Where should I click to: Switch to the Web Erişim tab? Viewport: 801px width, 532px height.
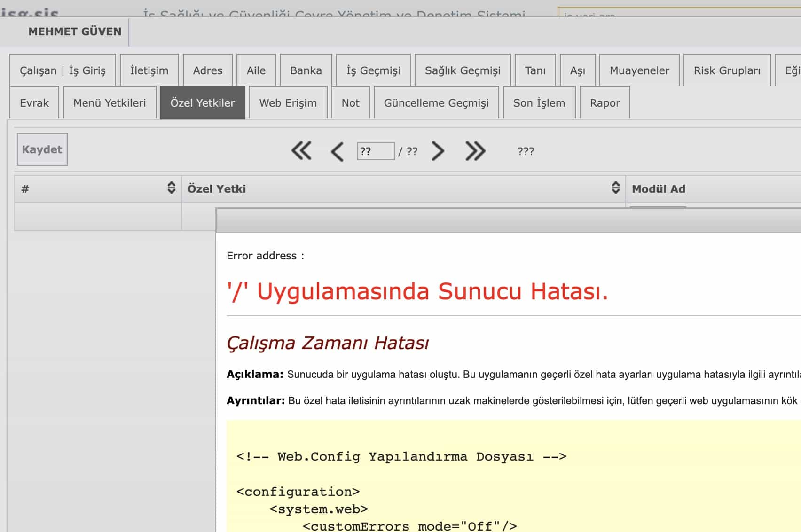[x=288, y=103]
